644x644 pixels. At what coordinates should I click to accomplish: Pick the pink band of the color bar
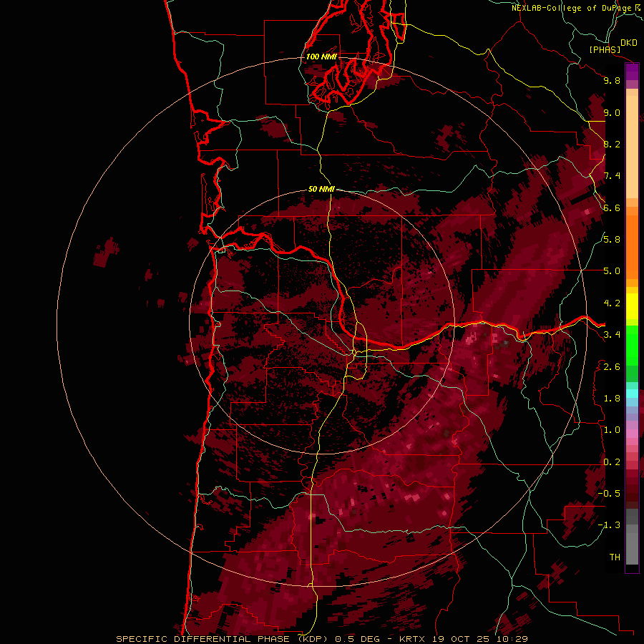click(632, 434)
